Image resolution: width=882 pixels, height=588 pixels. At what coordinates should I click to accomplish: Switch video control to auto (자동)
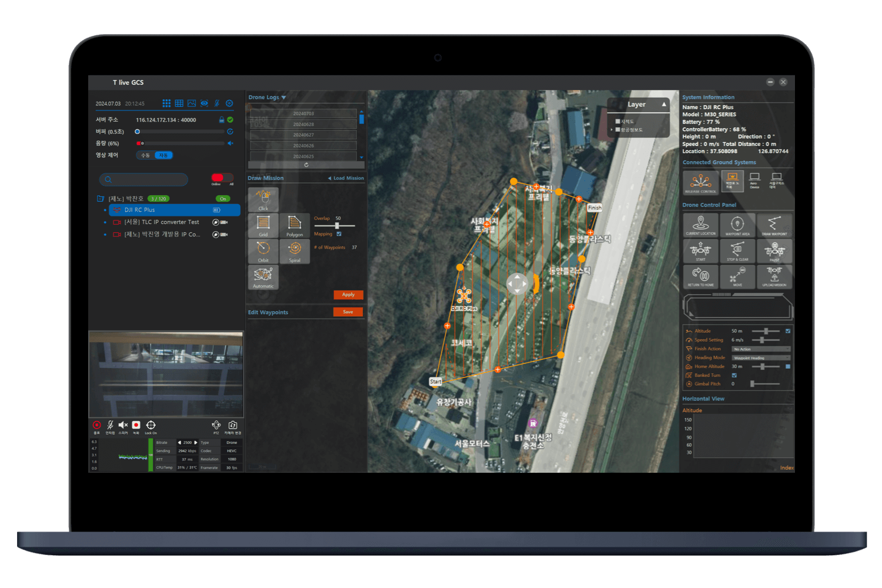(x=163, y=155)
